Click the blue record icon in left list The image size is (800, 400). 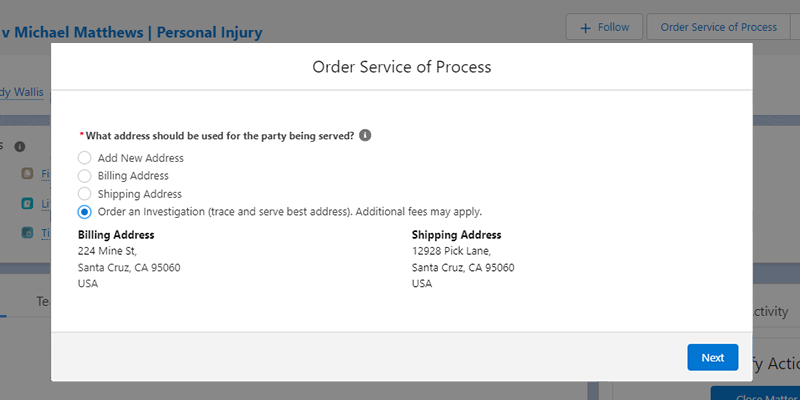point(28,233)
